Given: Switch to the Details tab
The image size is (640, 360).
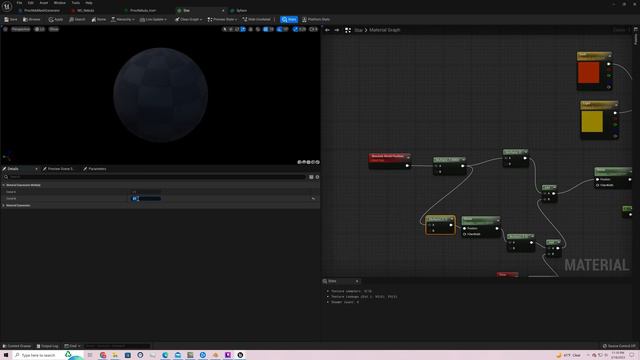Looking at the screenshot, I should coord(13,169).
